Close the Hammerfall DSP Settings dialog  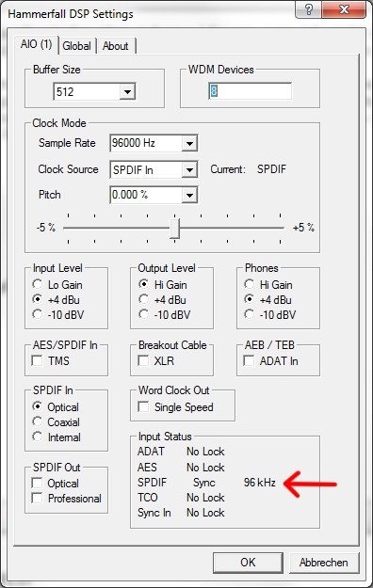(x=344, y=9)
